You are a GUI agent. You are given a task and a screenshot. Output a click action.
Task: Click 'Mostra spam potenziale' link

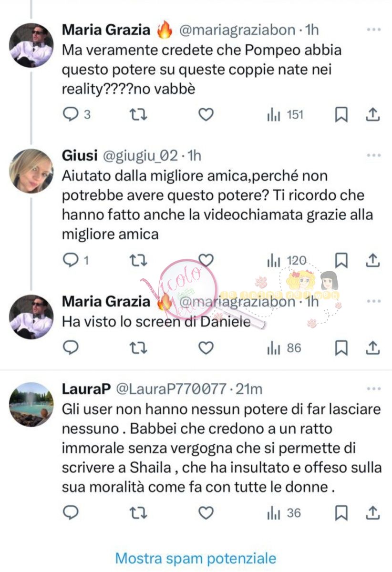[x=196, y=558]
